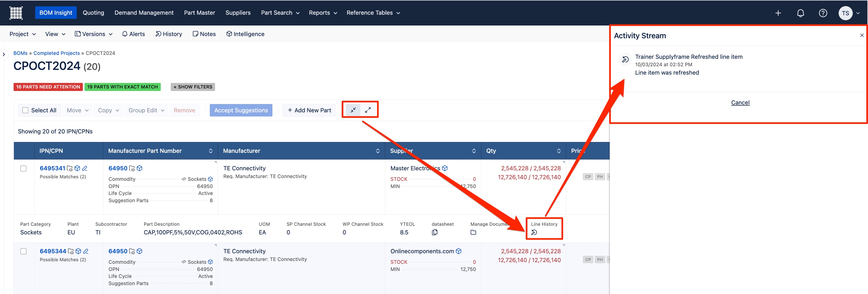Open the Reference Tables dropdown
Viewport: 868px width, 294px height.
coord(373,13)
